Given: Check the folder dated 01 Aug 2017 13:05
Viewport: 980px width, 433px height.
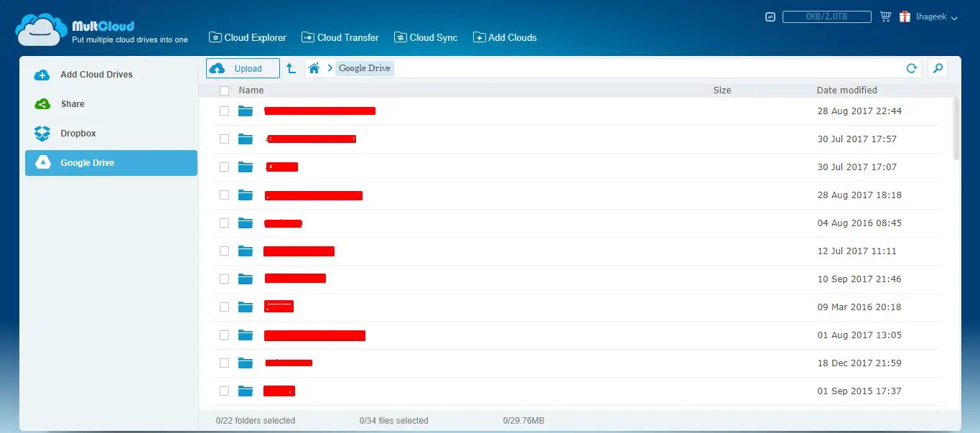Looking at the screenshot, I should pyautogui.click(x=225, y=335).
